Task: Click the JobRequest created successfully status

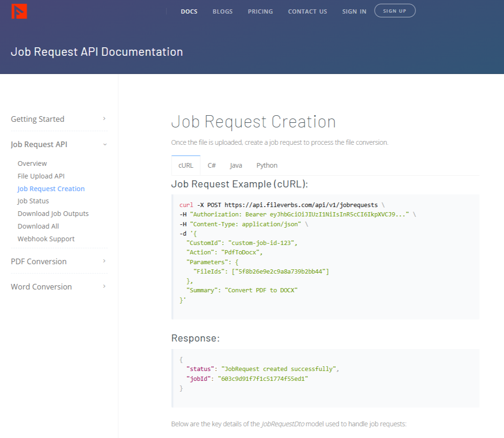Action: click(278, 369)
